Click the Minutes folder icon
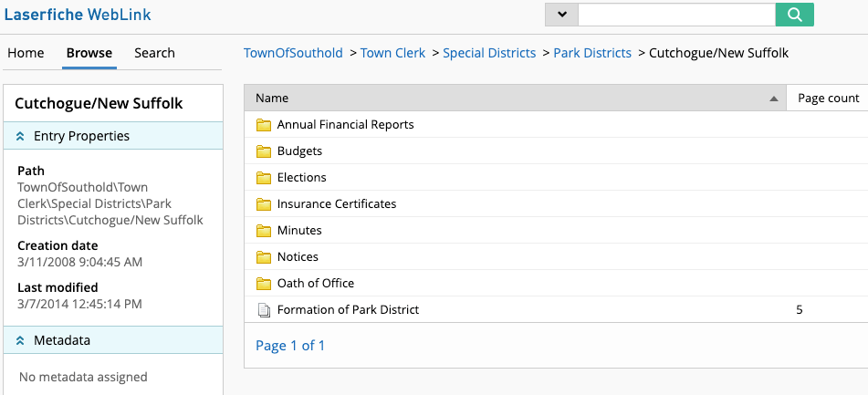 tap(264, 231)
